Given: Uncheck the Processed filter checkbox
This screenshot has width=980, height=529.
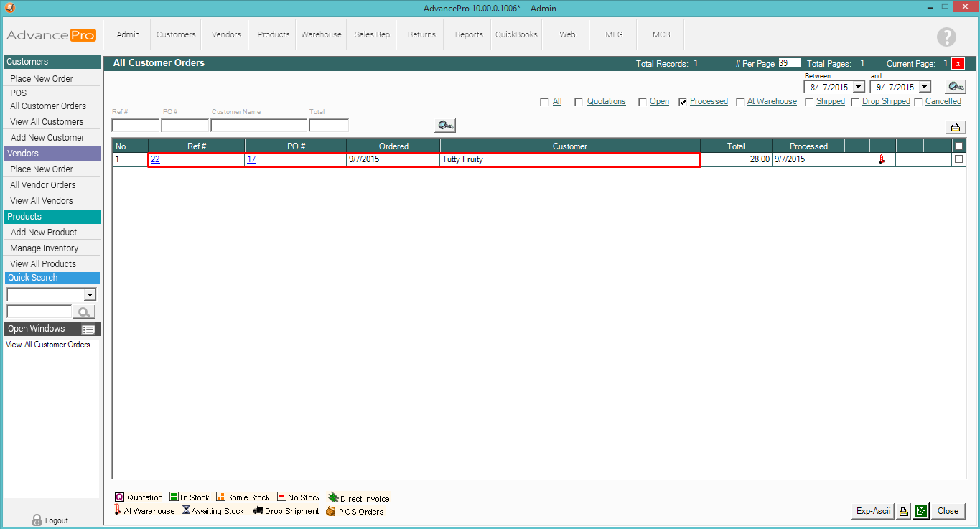Looking at the screenshot, I should [683, 102].
